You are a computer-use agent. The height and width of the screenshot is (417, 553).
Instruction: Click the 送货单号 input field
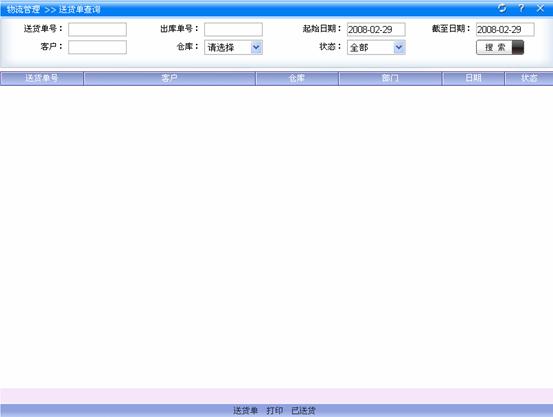97,29
